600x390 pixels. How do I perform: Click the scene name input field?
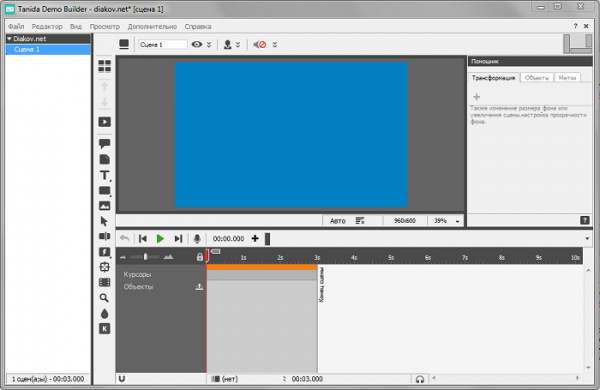pos(163,45)
